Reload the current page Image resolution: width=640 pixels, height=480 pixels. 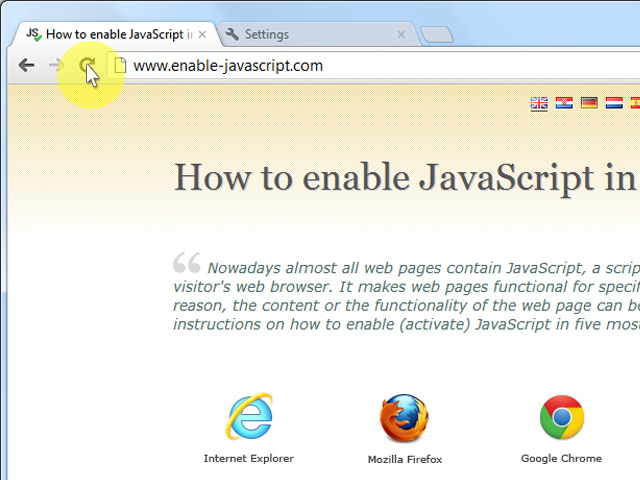[x=87, y=66]
